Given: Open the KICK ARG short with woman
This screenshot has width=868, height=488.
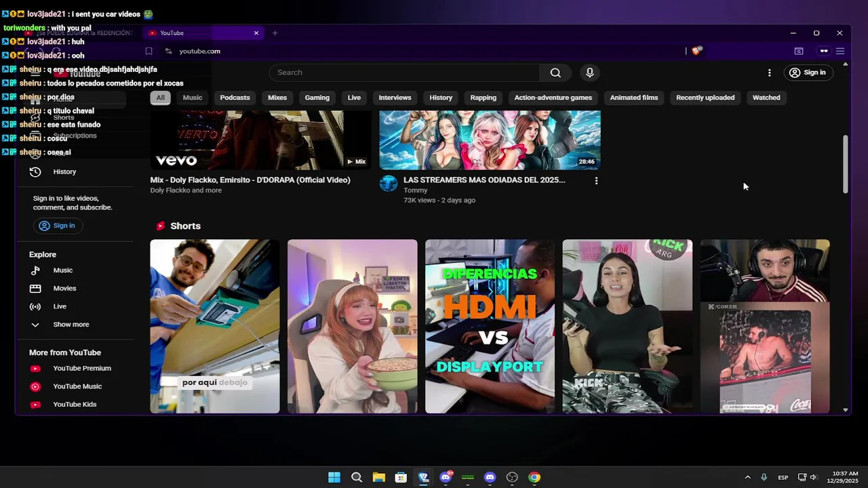Looking at the screenshot, I should [x=627, y=326].
